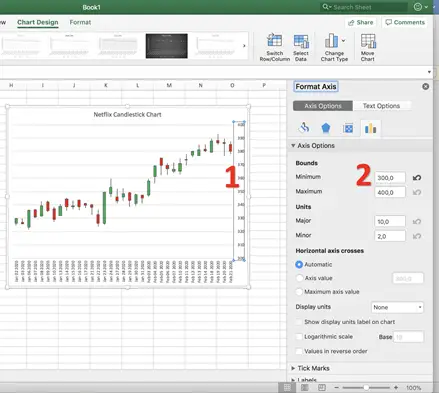
Task: Open the Chart Design tab
Action: (38, 22)
